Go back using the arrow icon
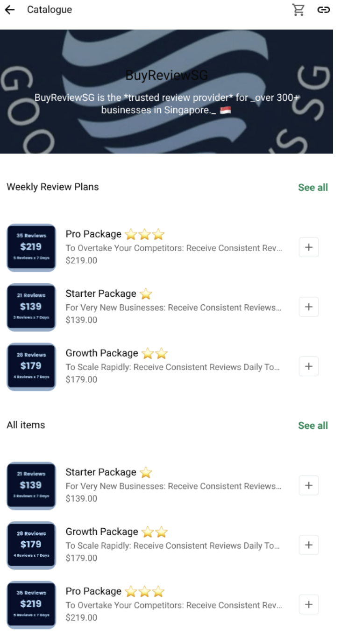The image size is (341, 644). pos(10,10)
